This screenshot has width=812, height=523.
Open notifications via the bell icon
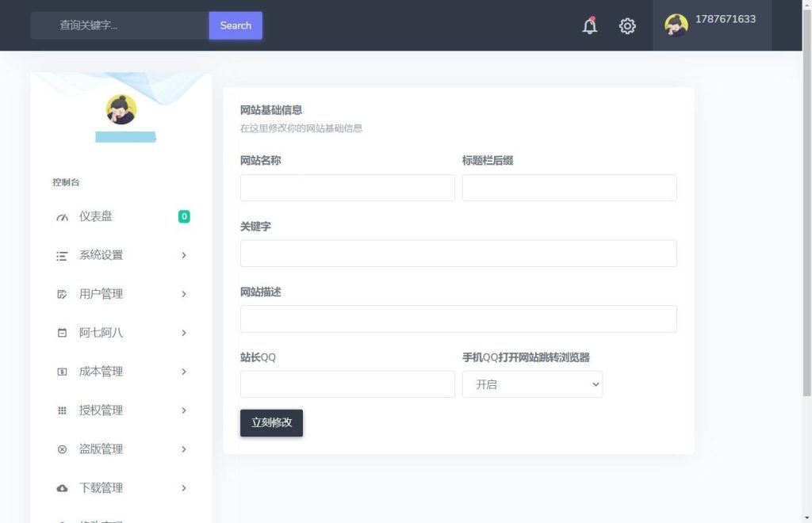[x=589, y=25]
